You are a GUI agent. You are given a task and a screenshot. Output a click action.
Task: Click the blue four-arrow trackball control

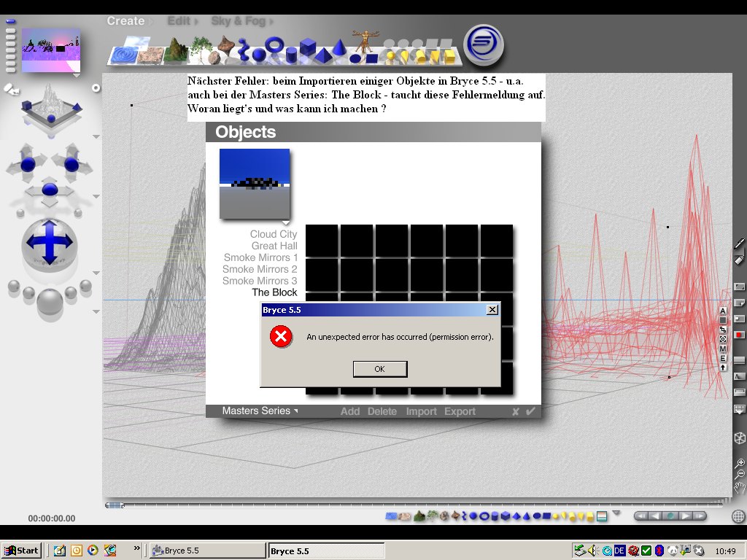(x=50, y=242)
